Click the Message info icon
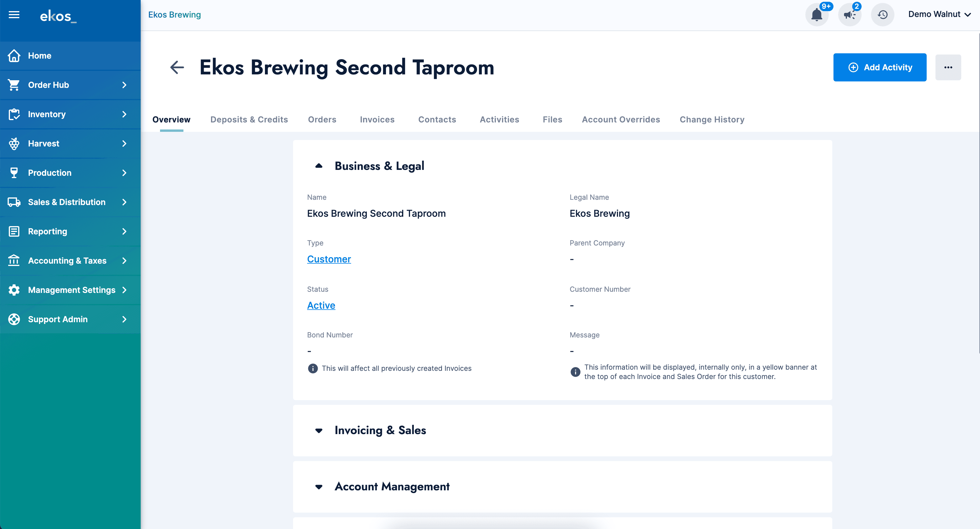Viewport: 980px width, 529px height. click(575, 371)
